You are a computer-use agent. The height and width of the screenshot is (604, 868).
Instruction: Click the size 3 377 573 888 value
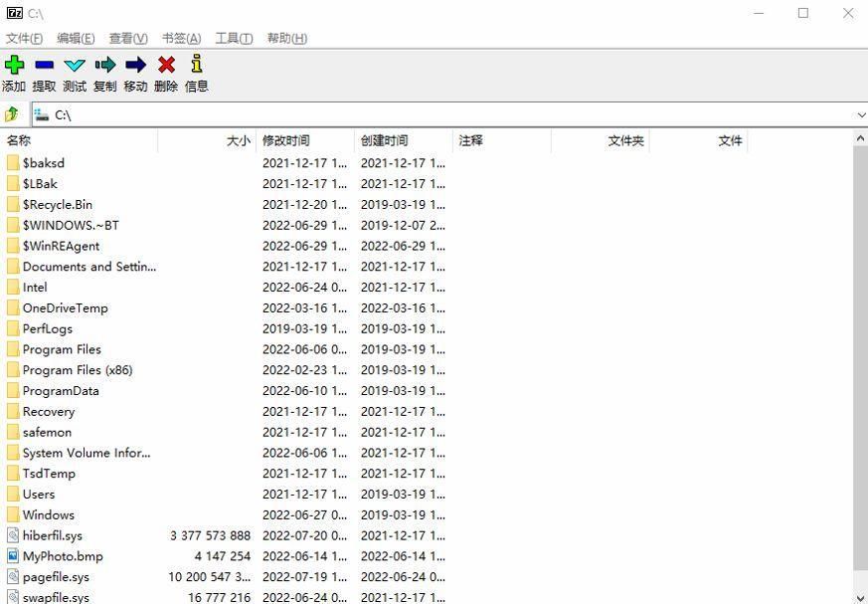(x=211, y=536)
